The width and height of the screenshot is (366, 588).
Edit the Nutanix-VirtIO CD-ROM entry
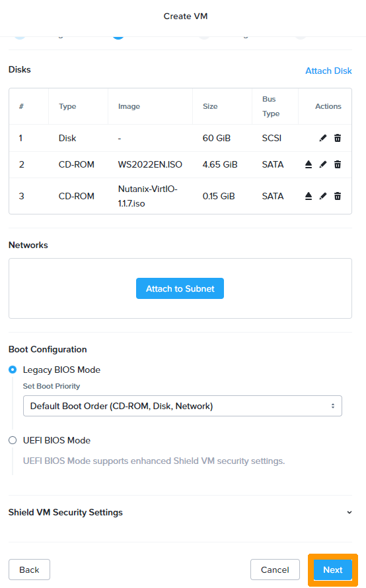coord(323,196)
